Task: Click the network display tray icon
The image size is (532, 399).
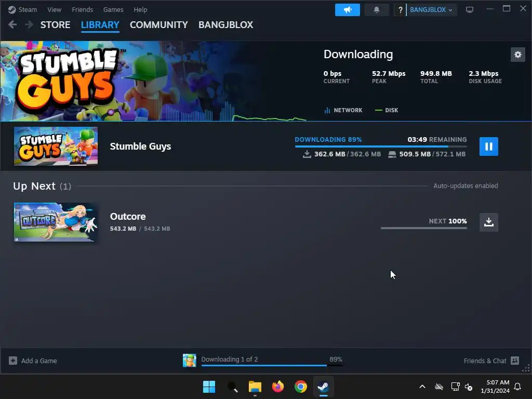Action: tap(455, 387)
